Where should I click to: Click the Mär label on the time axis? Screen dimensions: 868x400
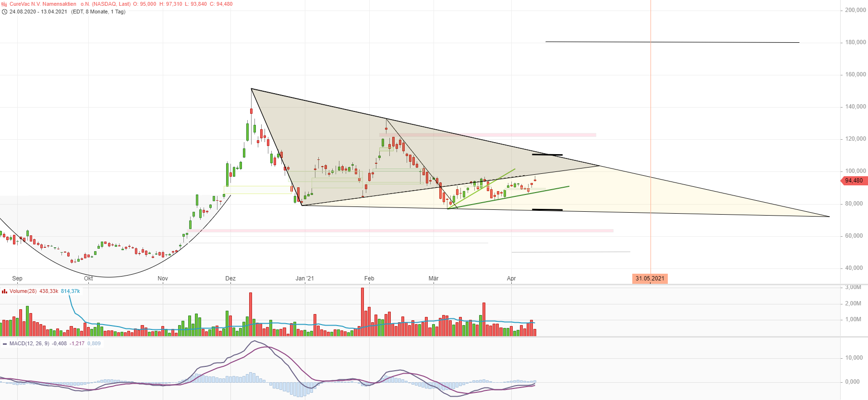434,279
